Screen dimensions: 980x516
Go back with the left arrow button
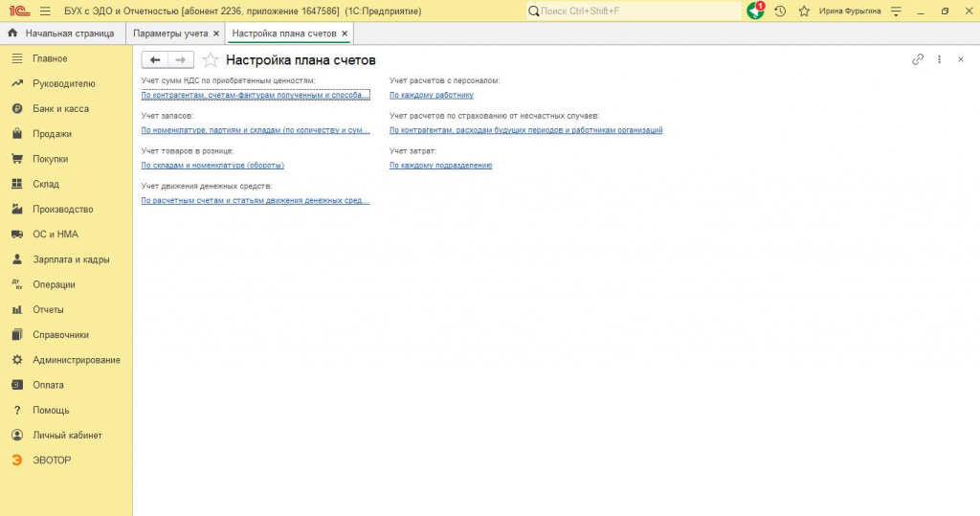pos(155,60)
